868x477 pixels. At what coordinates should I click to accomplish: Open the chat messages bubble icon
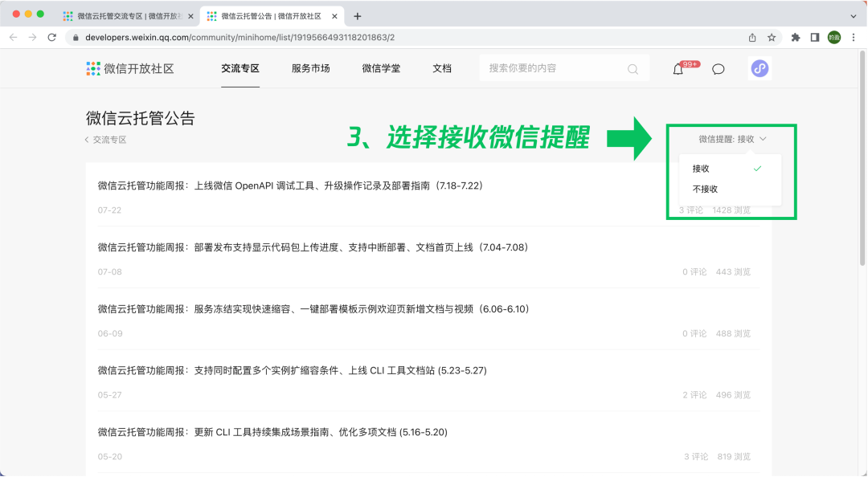click(718, 69)
